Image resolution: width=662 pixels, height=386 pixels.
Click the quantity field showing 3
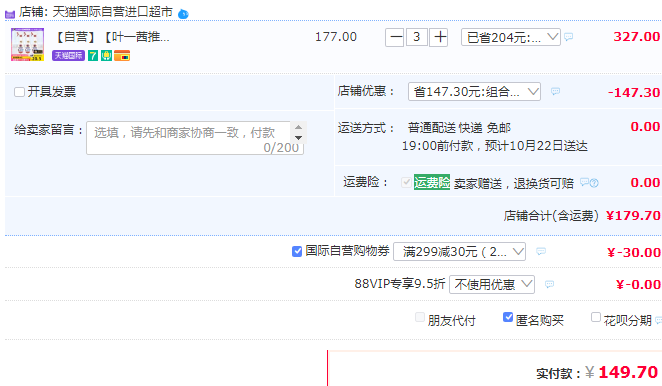tap(417, 38)
